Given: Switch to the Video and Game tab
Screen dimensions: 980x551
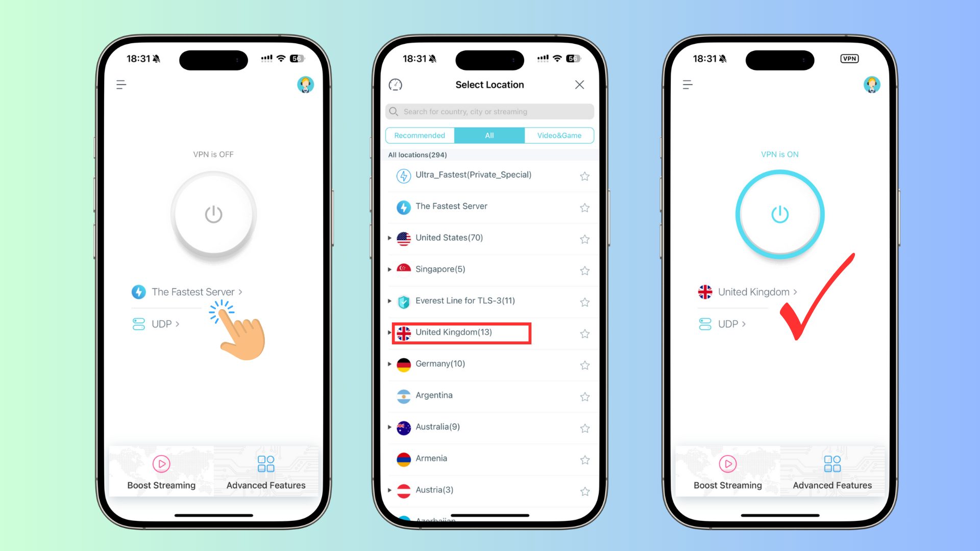Looking at the screenshot, I should coord(559,135).
